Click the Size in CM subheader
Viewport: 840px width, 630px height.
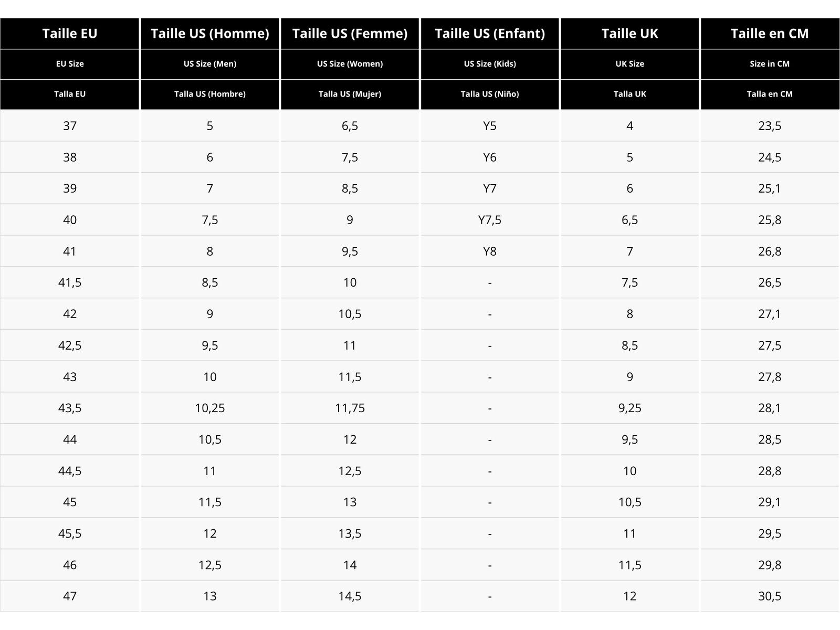(770, 64)
